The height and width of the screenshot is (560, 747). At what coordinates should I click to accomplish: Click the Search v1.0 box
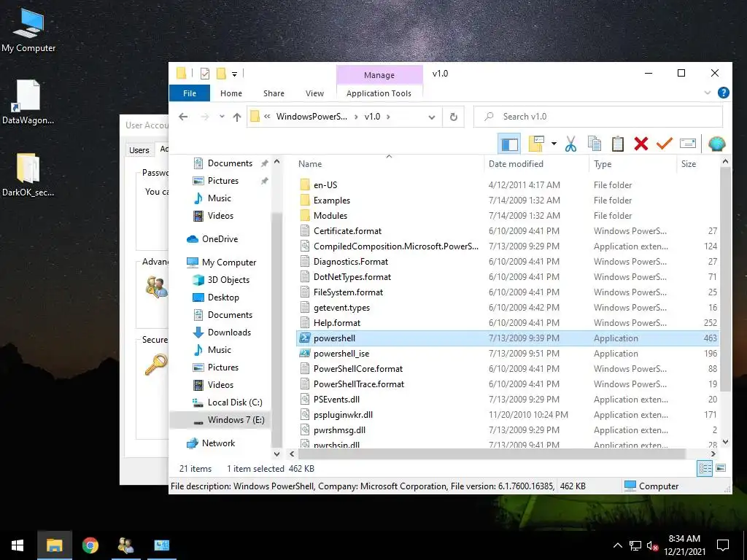598,117
